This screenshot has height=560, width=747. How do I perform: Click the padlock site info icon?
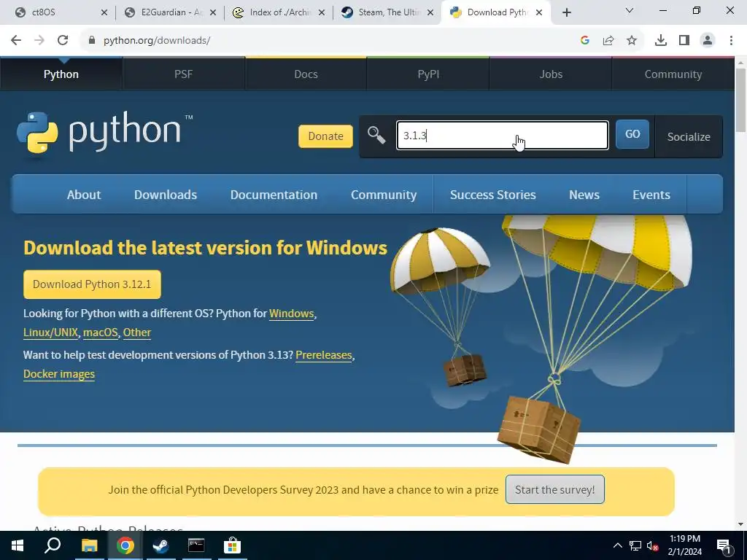click(91, 41)
